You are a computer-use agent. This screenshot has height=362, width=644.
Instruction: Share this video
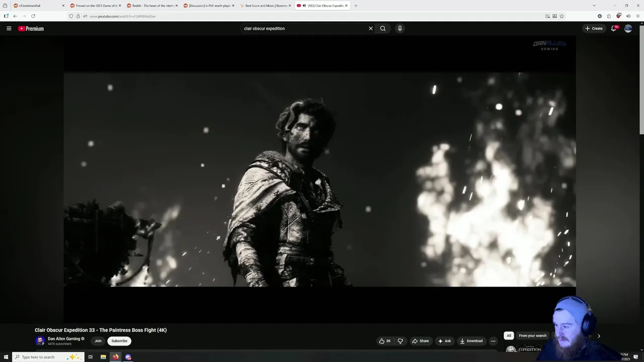(x=421, y=341)
